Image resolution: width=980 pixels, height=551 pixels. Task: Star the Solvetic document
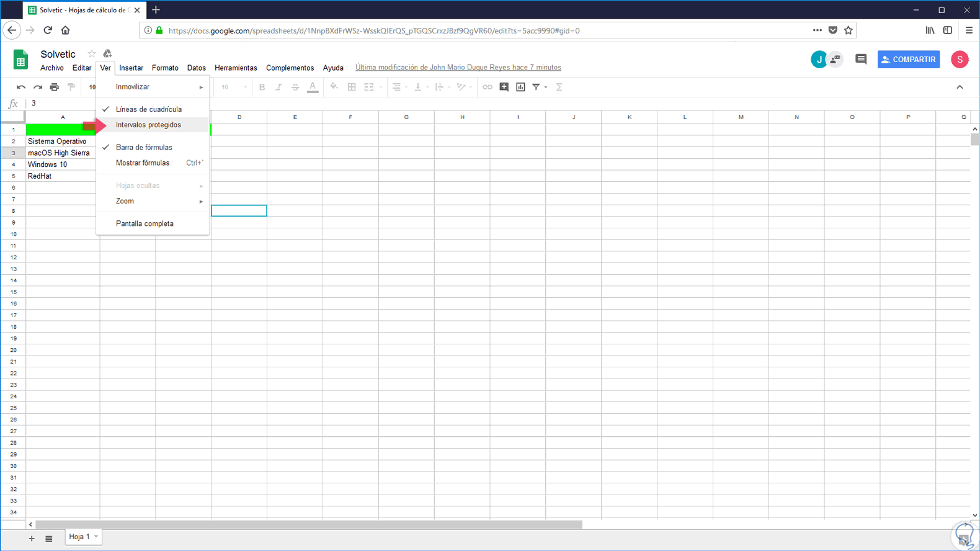[x=92, y=54]
